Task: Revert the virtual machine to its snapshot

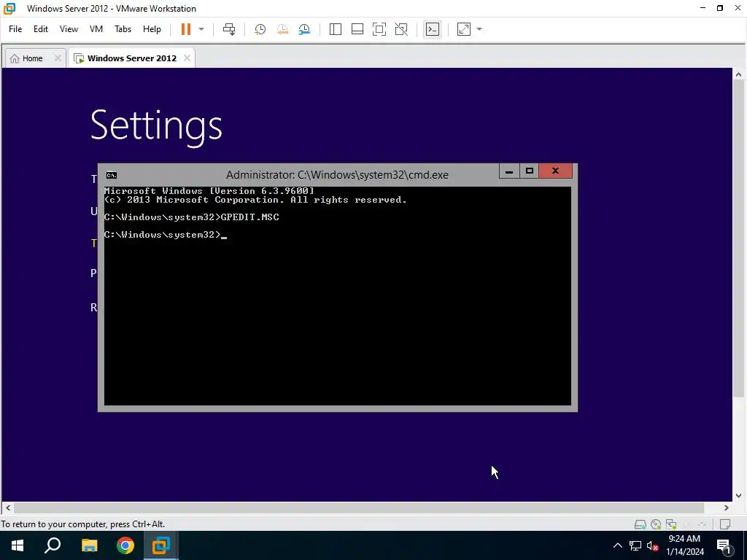Action: click(x=282, y=29)
